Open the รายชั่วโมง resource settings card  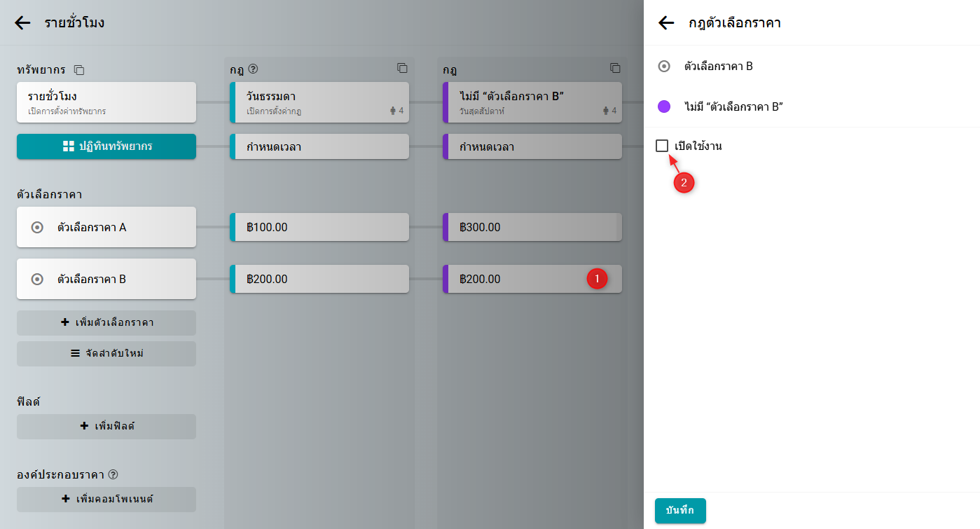tap(106, 102)
